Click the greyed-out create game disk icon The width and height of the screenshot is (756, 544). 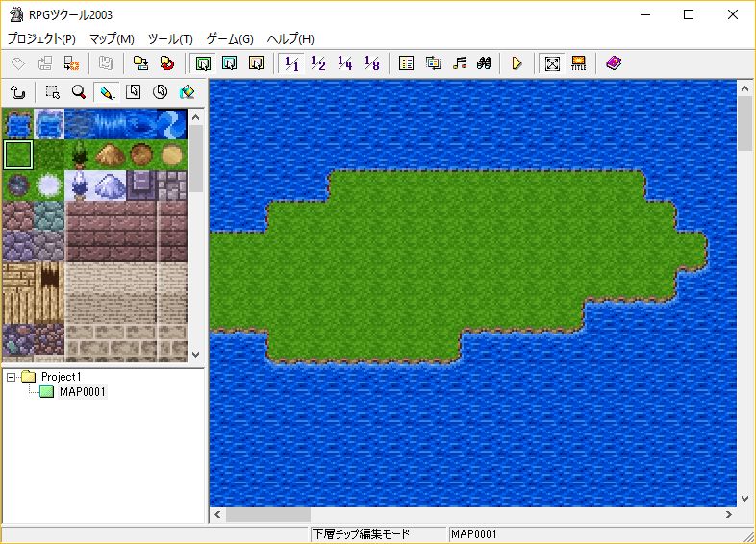point(106,63)
